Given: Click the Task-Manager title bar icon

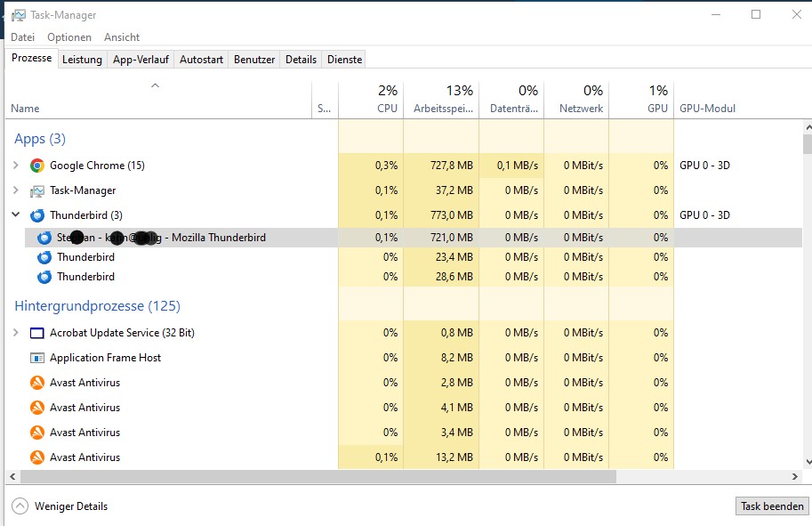Looking at the screenshot, I should (17, 14).
